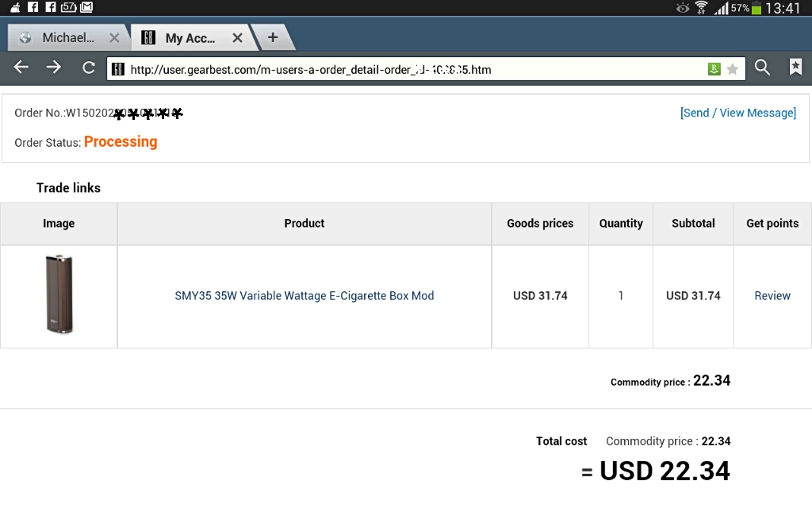
Task: Tap the Gmail notification icon
Action: 86,7
